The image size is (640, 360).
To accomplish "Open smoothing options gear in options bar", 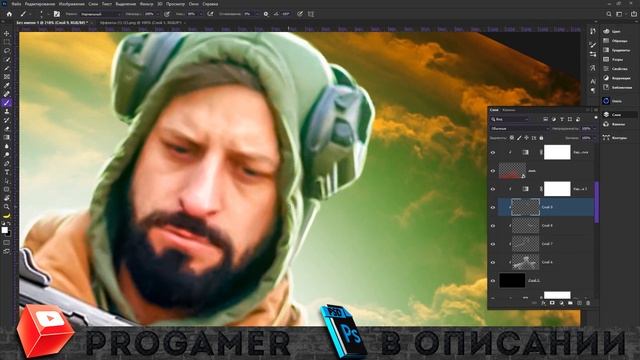I will point(266,14).
